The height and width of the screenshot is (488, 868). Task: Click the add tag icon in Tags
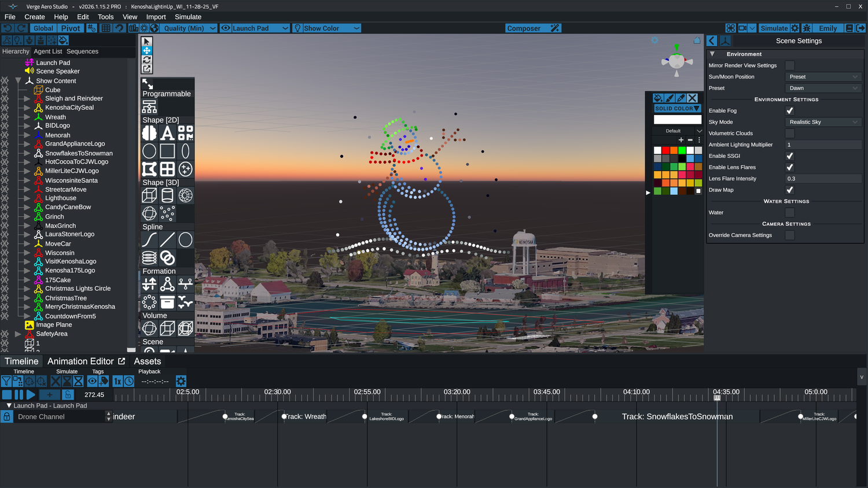coord(104,381)
